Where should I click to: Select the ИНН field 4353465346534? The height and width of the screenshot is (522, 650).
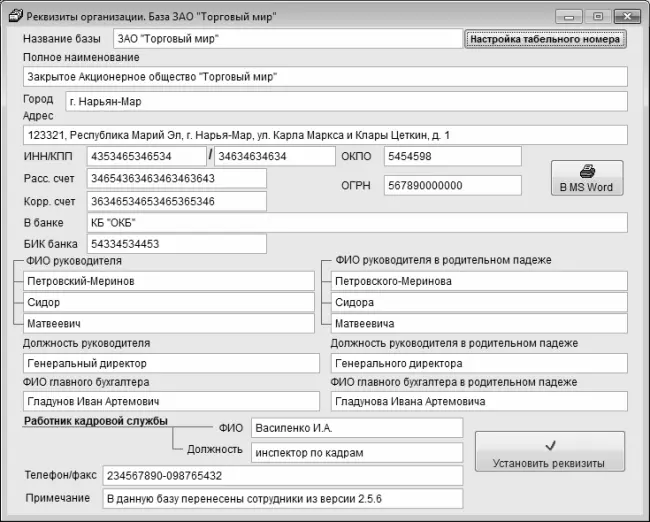[x=147, y=156]
